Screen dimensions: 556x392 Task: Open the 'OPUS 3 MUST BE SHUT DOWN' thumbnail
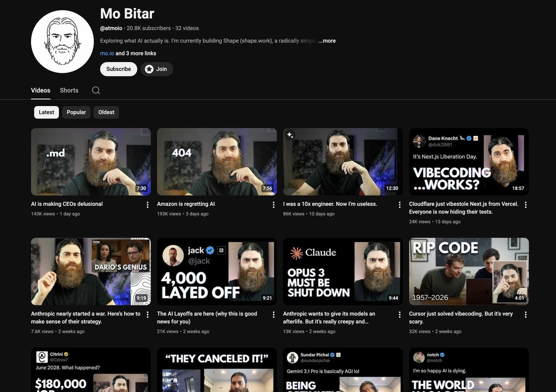click(343, 272)
